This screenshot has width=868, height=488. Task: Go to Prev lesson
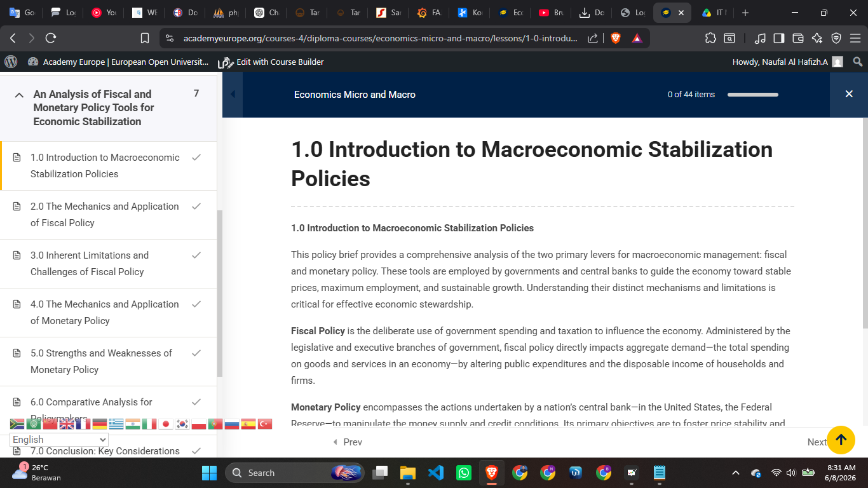tap(348, 442)
